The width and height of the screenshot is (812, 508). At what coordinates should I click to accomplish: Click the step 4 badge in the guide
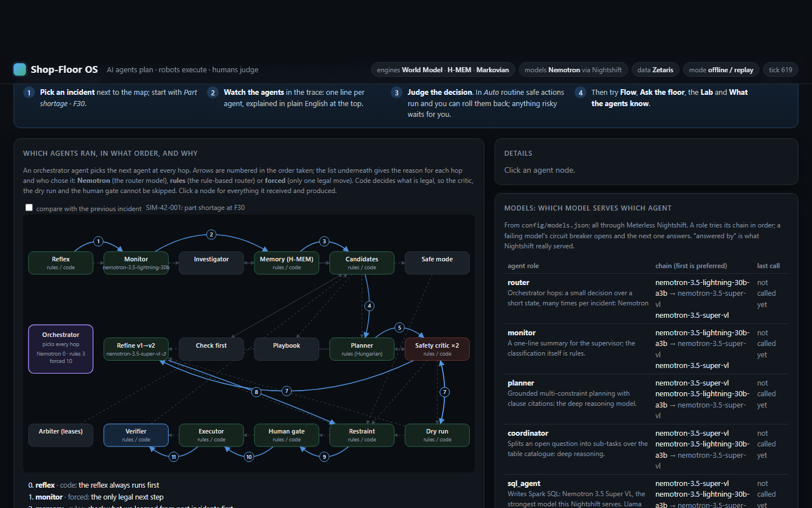(580, 93)
